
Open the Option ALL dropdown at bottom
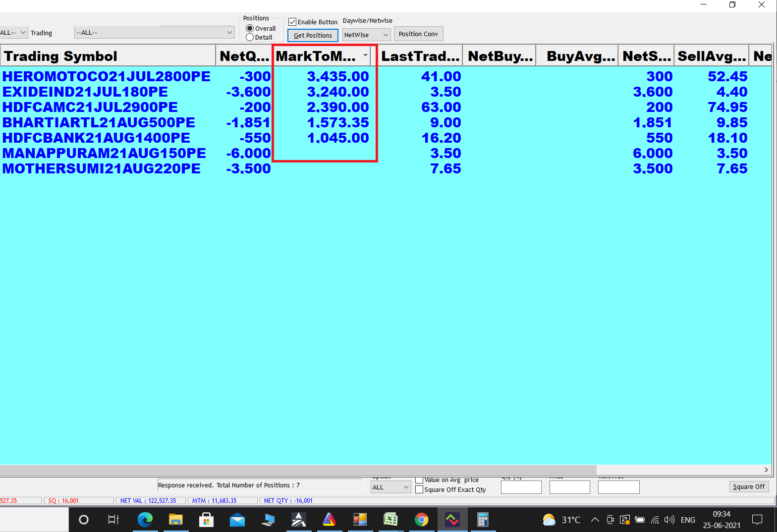tap(391, 487)
